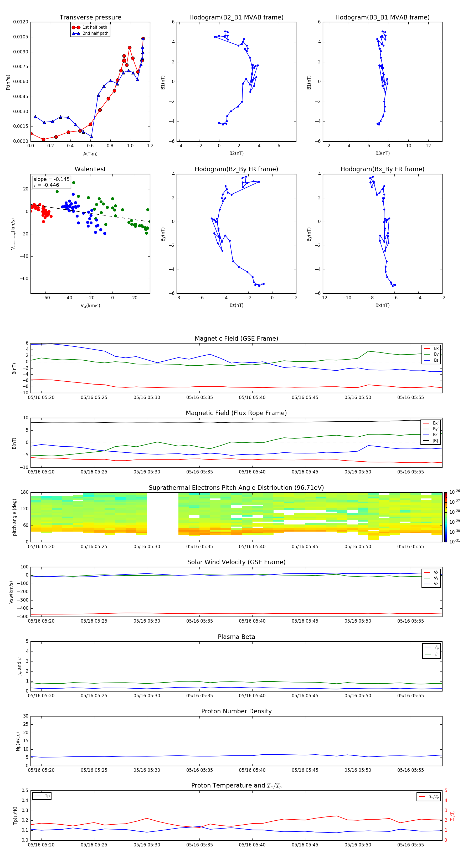Click the 'B3(nT)' x-axis label
This screenshot has width=473, height=868.
tap(382, 154)
